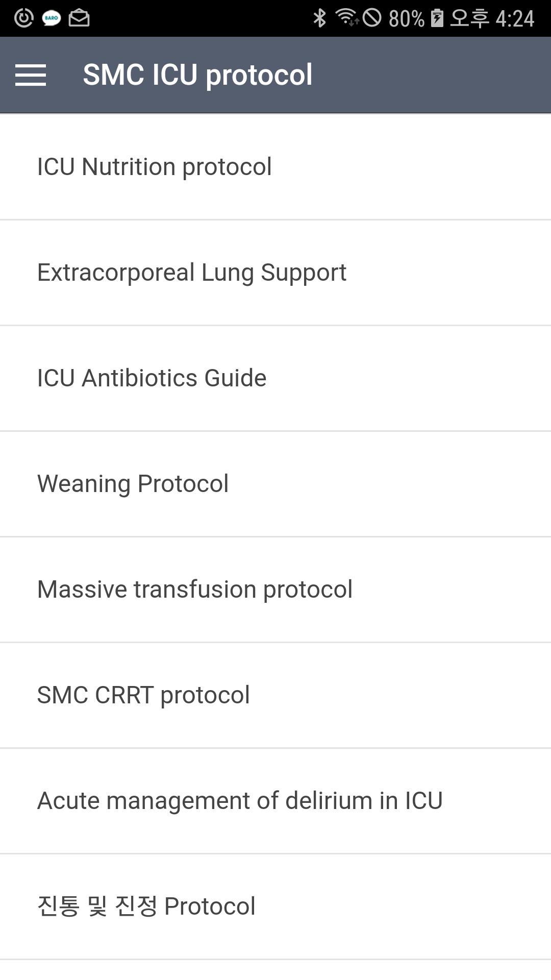This screenshot has width=551, height=980.
Task: Tap the 오후 4:24 clock
Action: click(492, 18)
